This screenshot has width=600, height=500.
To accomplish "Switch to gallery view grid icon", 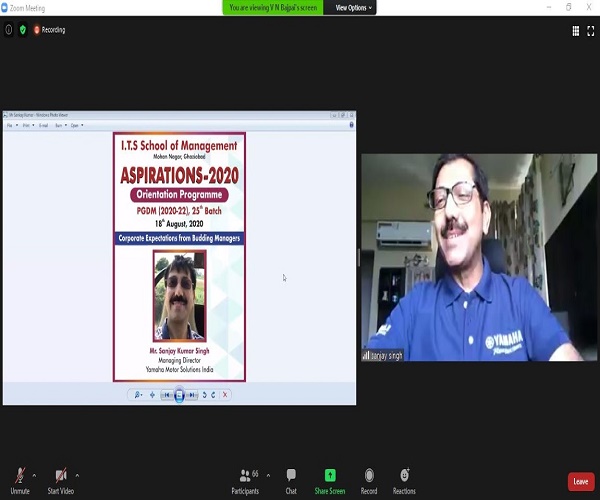I will point(576,31).
